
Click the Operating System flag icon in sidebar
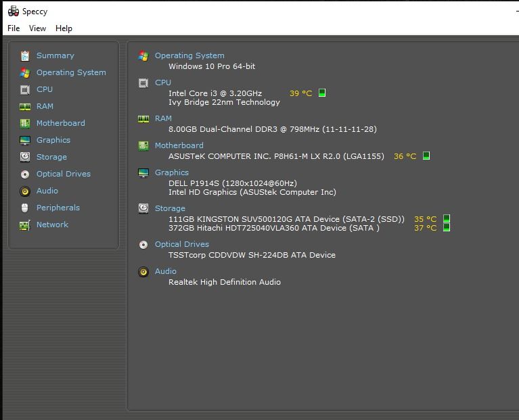click(x=25, y=73)
